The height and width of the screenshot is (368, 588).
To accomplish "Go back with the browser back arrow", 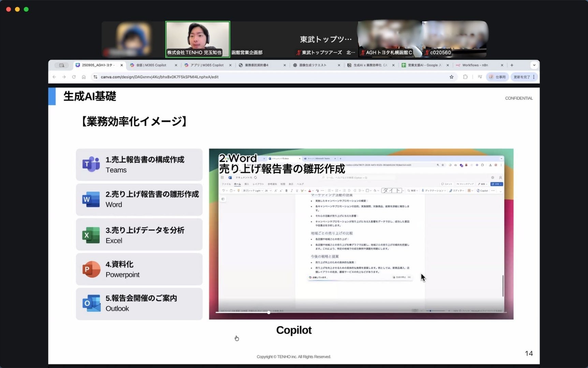I will (x=54, y=77).
